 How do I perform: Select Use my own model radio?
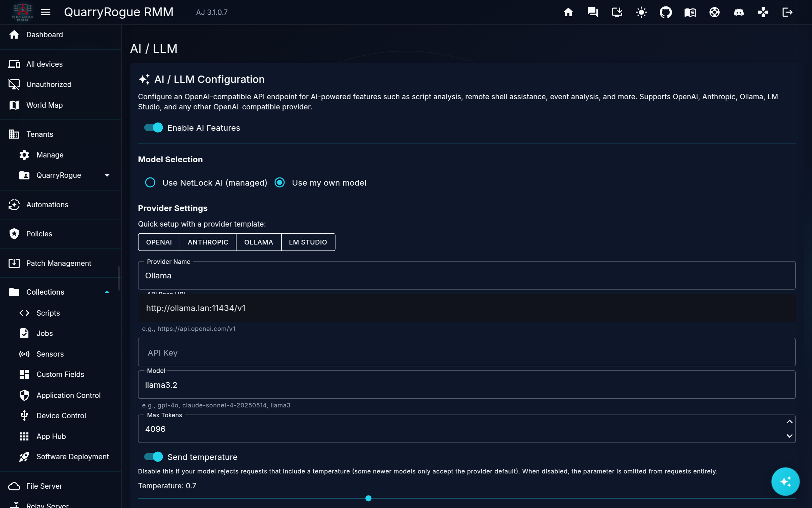click(279, 183)
